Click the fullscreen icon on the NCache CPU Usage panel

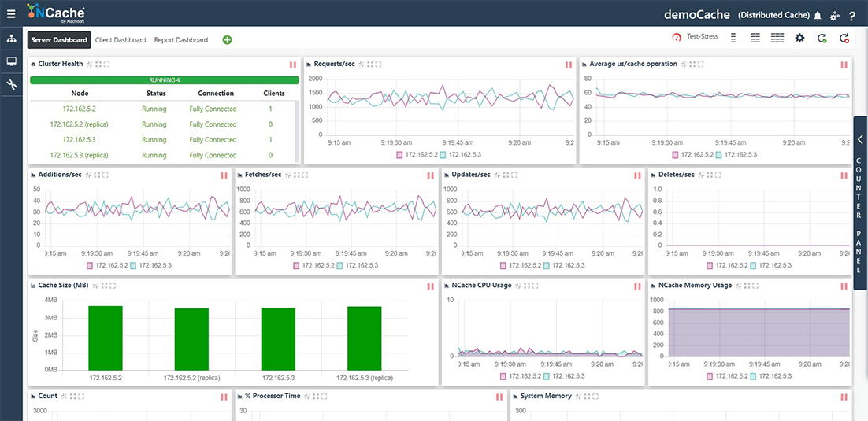click(535, 286)
